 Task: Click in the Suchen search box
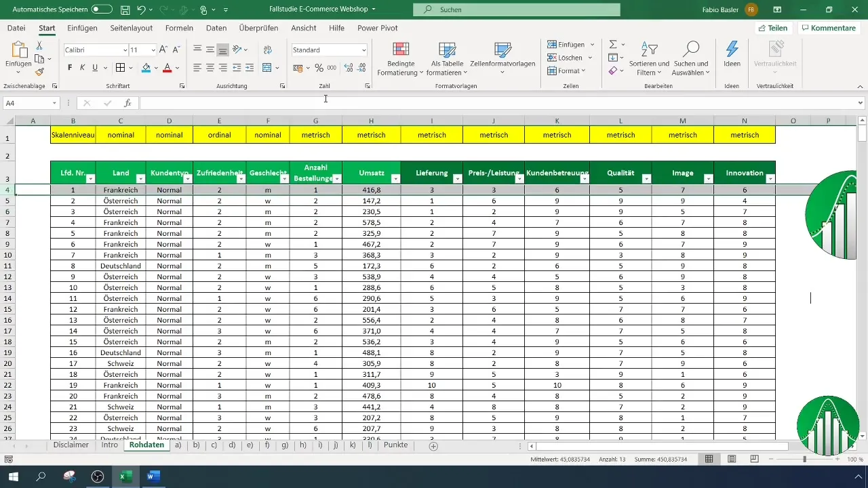(517, 9)
